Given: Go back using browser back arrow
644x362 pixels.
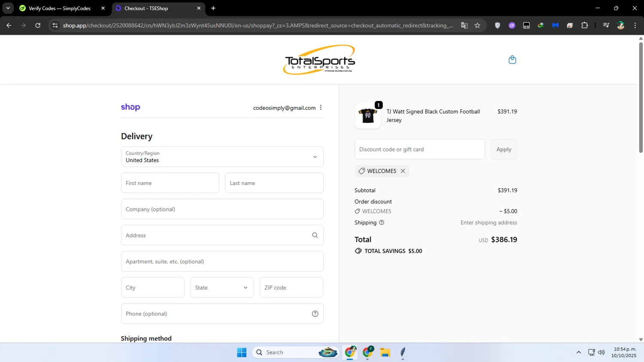Looking at the screenshot, I should pyautogui.click(x=9, y=25).
